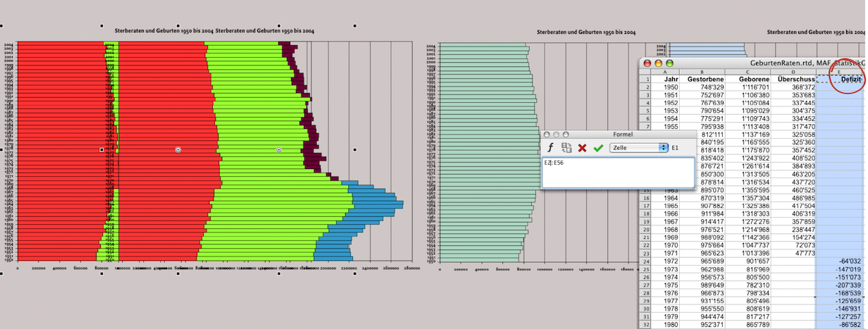Select the Jahr header cell
The height and width of the screenshot is (329, 868).
pos(670,80)
